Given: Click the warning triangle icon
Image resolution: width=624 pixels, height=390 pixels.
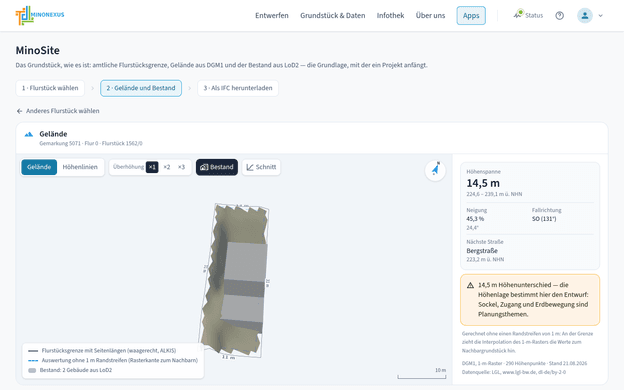Looking at the screenshot, I should (x=470, y=285).
